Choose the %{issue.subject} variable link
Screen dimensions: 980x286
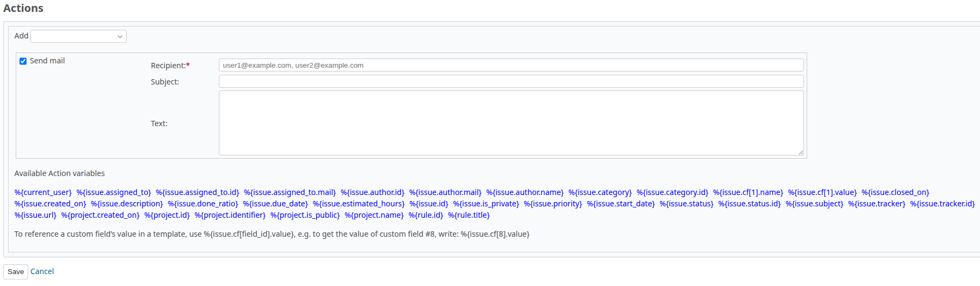point(814,204)
